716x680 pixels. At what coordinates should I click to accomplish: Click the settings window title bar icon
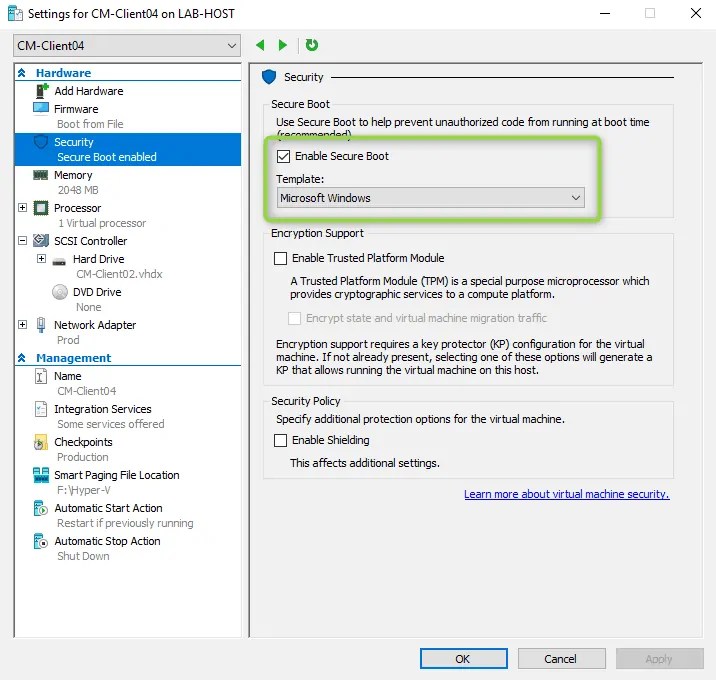coord(15,14)
